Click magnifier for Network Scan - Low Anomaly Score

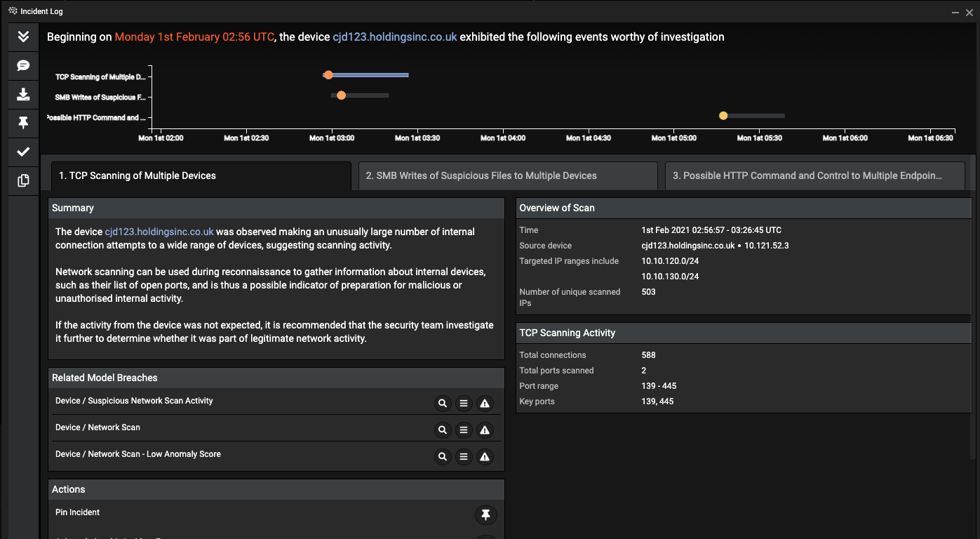click(443, 457)
